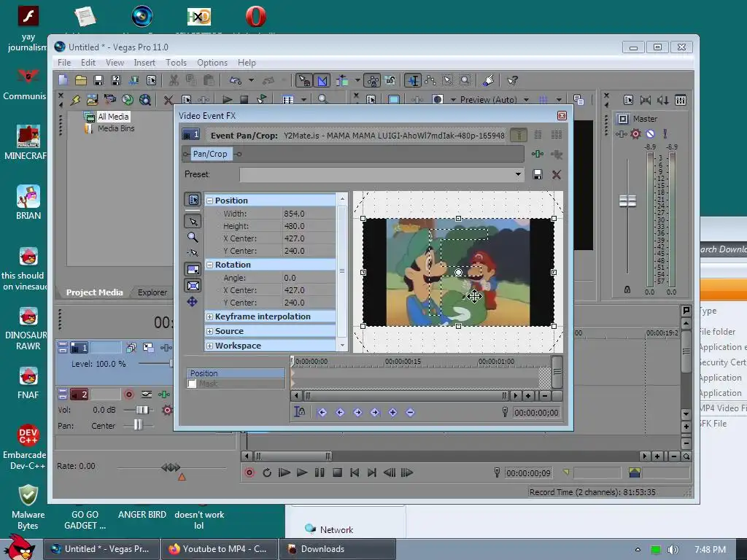
Task: Select Normal Edit arrow tool in Pan/Crop
Action: [x=193, y=222]
